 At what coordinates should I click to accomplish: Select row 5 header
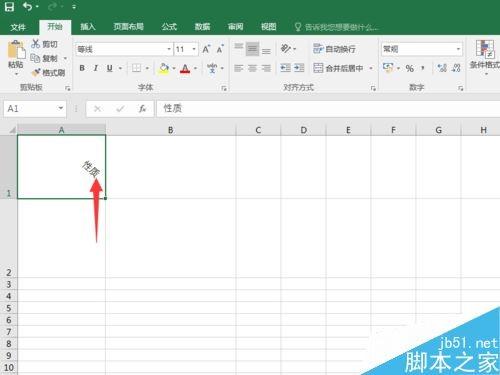click(x=9, y=308)
